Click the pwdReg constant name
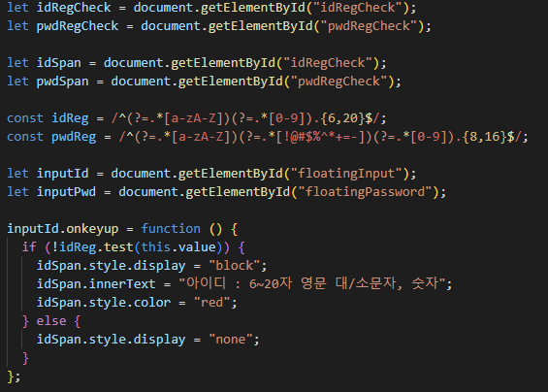Image resolution: width=548 pixels, height=392 pixels. pos(74,137)
